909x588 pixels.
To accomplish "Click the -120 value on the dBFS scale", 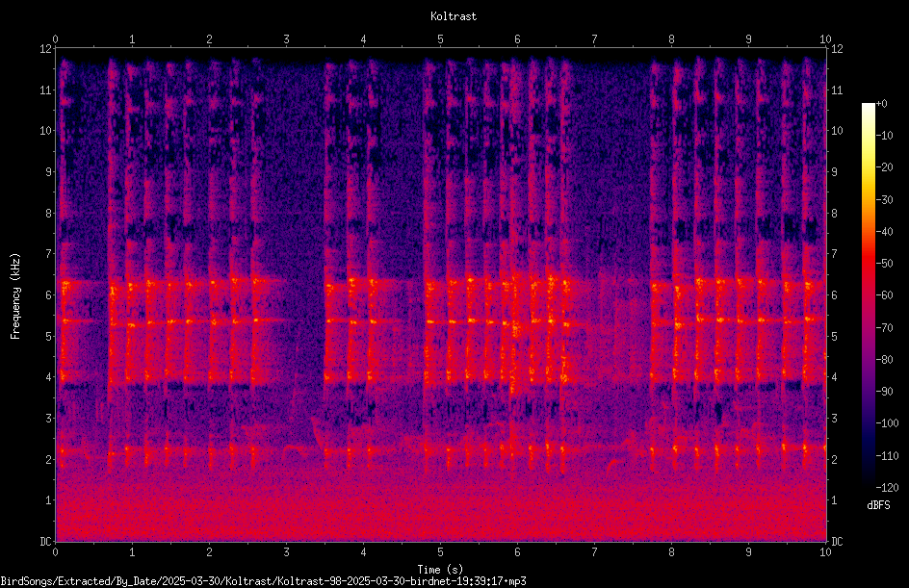I will 887,488.
